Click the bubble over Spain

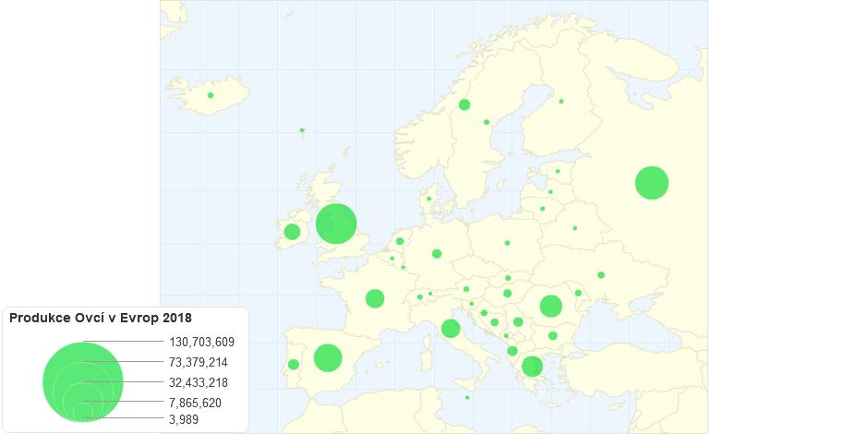coord(328,357)
